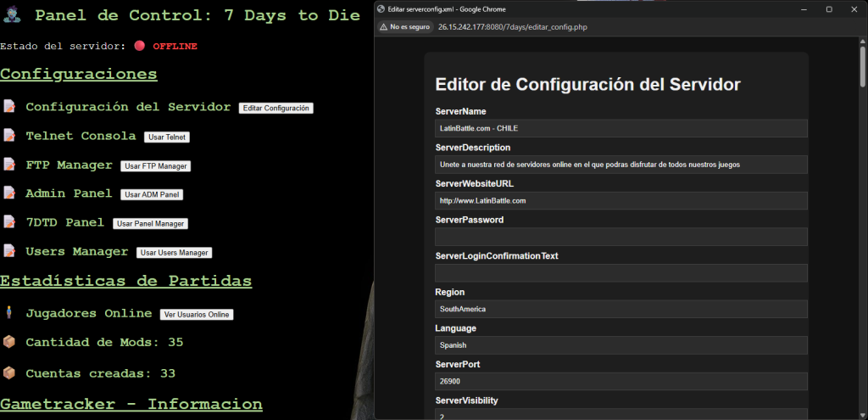Open Editar Configuración button
This screenshot has width=868, height=420.
point(275,108)
